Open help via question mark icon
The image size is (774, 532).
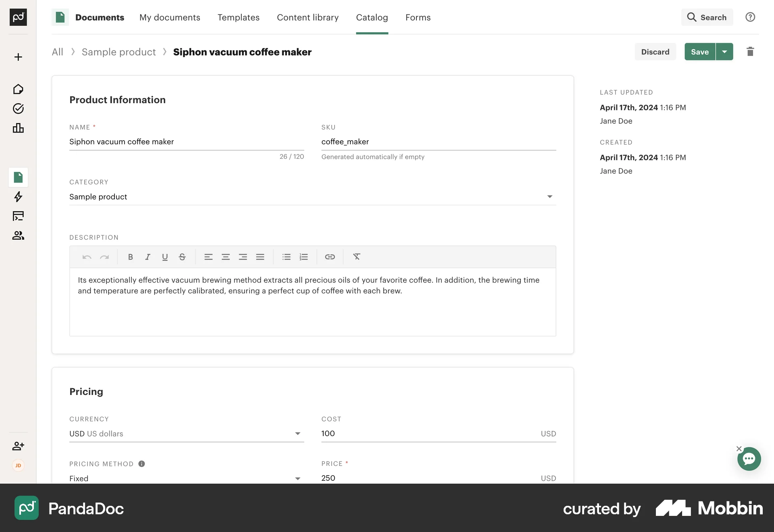pyautogui.click(x=750, y=17)
